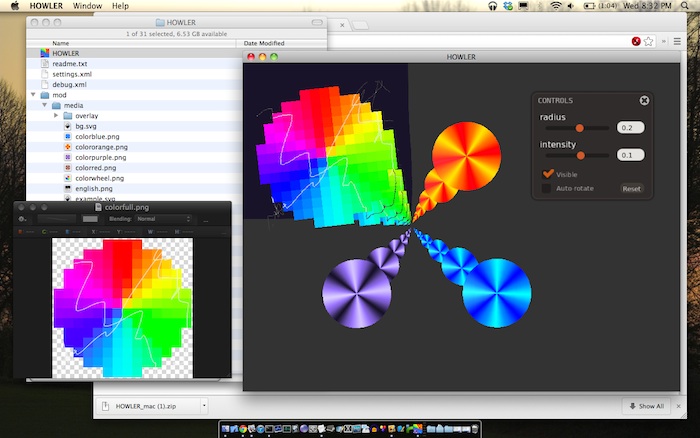Open the gear menu in colorfull.png window
700x438 pixels.
pos(22,219)
